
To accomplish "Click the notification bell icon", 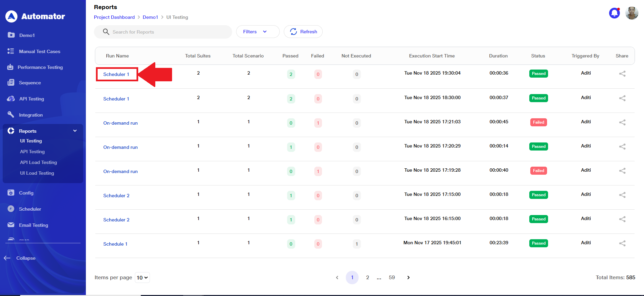I will (x=614, y=13).
